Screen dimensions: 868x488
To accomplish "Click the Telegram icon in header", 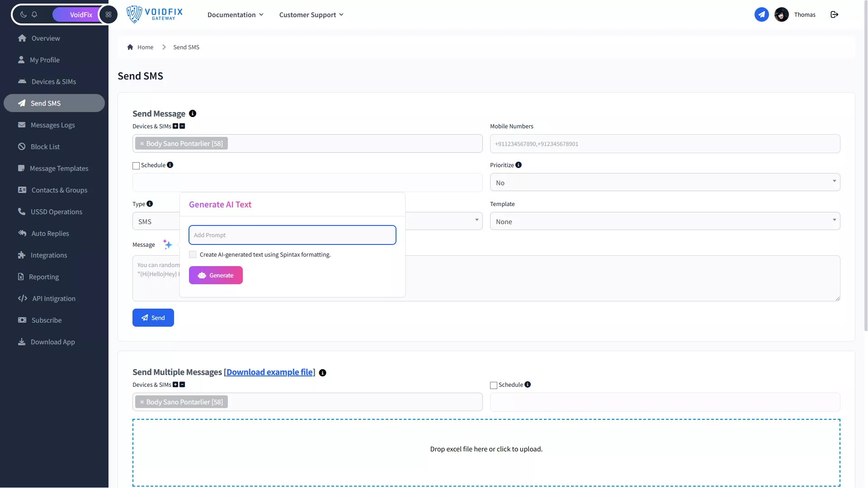I will (x=761, y=14).
